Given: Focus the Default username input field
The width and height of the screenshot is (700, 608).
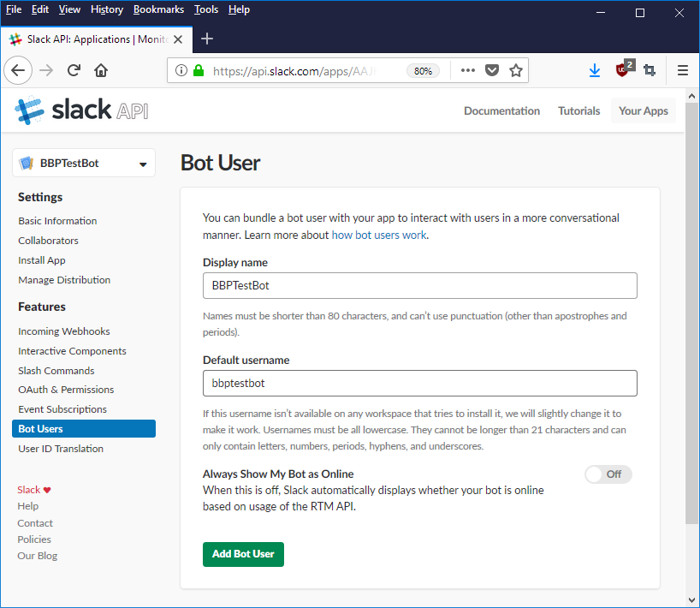Looking at the screenshot, I should click(419, 383).
